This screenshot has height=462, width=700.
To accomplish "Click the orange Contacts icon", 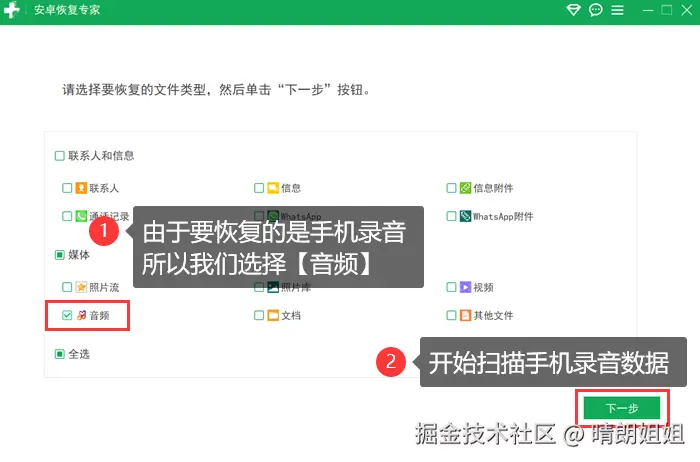I will 81,188.
